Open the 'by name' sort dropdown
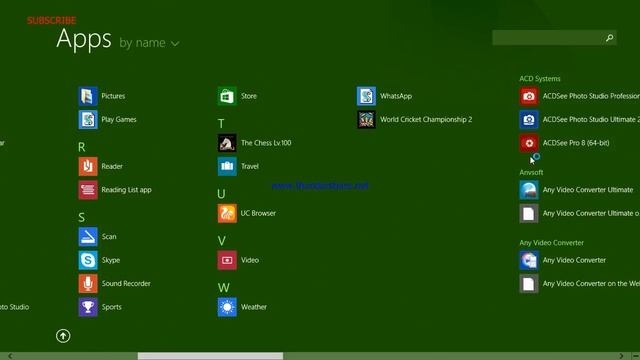 pyautogui.click(x=149, y=43)
